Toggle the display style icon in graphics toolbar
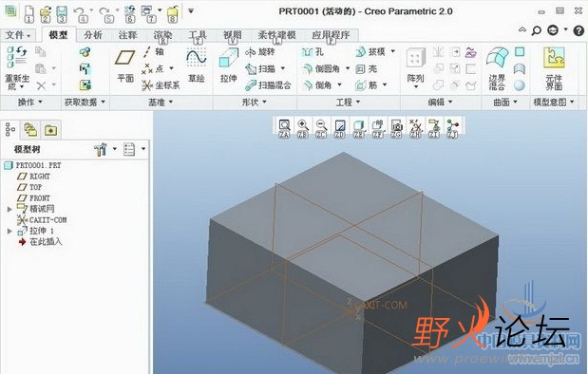This screenshot has height=374, width=588. click(359, 125)
